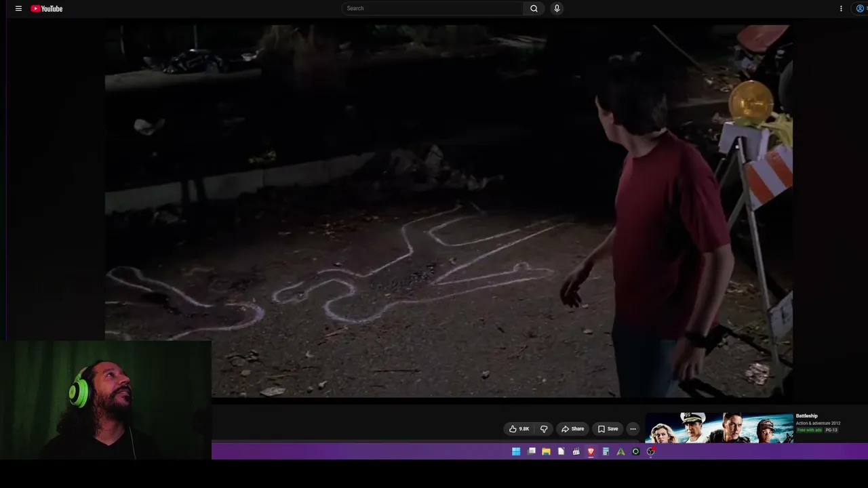Click the PG-13 rating badge

click(831, 430)
